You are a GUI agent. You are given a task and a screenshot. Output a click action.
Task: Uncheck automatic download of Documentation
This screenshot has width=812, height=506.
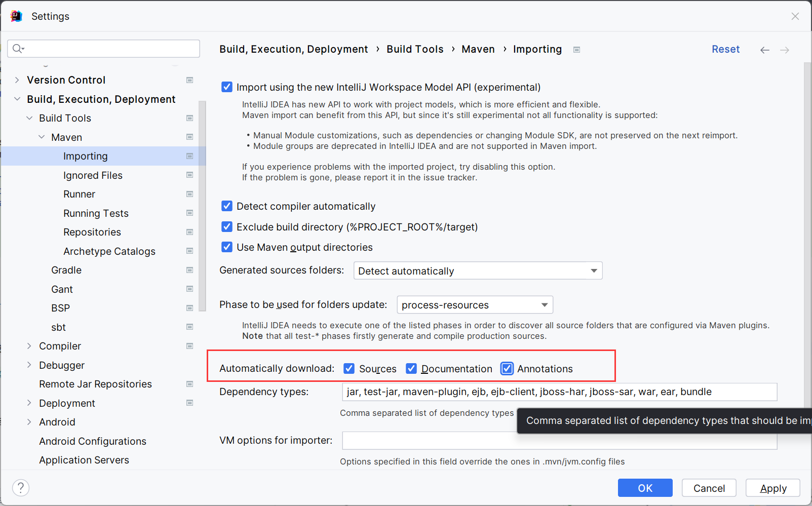coord(411,369)
